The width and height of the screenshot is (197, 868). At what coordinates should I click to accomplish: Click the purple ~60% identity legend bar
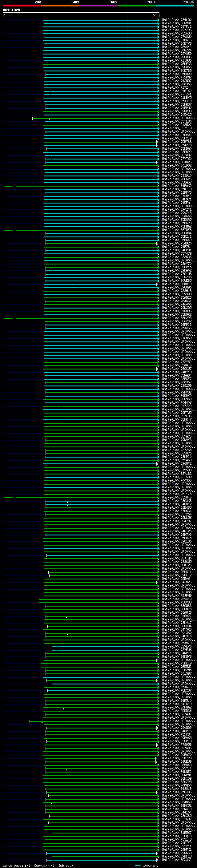(x=98, y=6)
